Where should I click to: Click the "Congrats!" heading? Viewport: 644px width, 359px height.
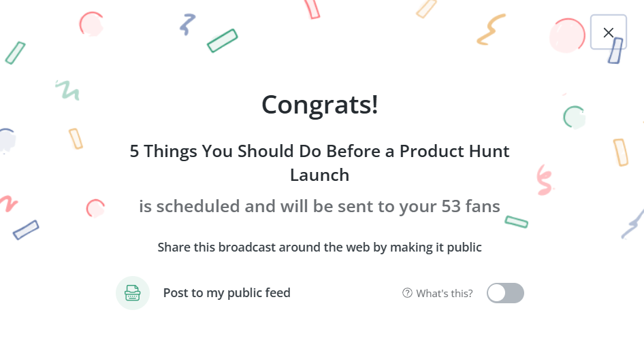point(319,105)
